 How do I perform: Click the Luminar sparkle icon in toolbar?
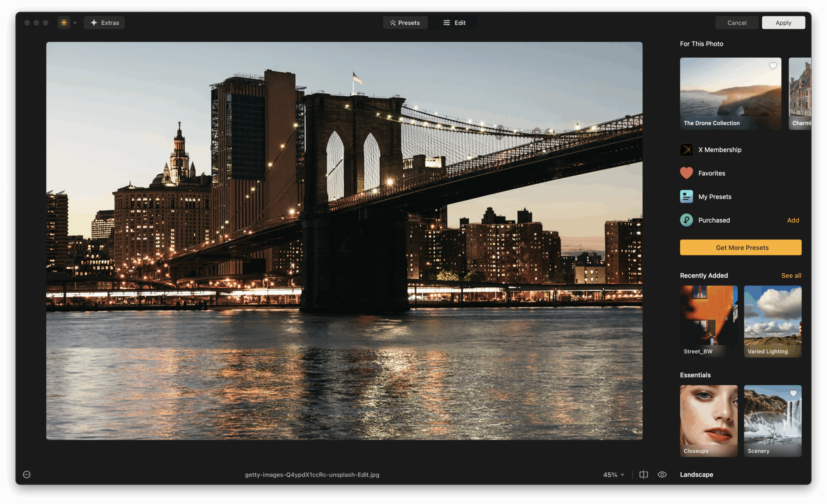[x=63, y=22]
